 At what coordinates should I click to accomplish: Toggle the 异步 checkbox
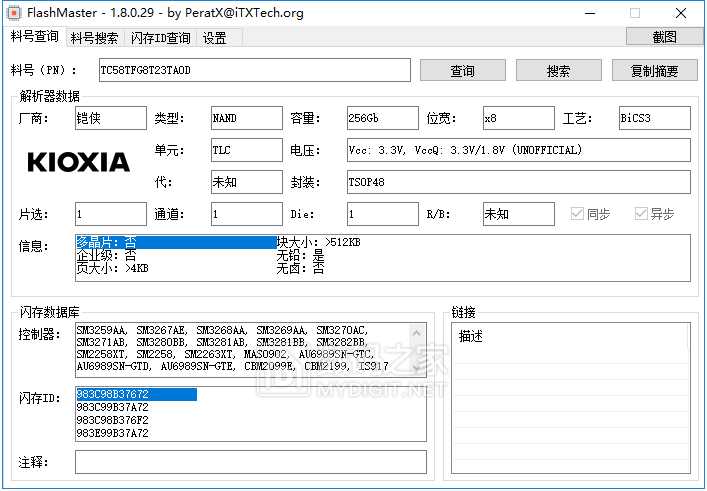[x=654, y=214]
